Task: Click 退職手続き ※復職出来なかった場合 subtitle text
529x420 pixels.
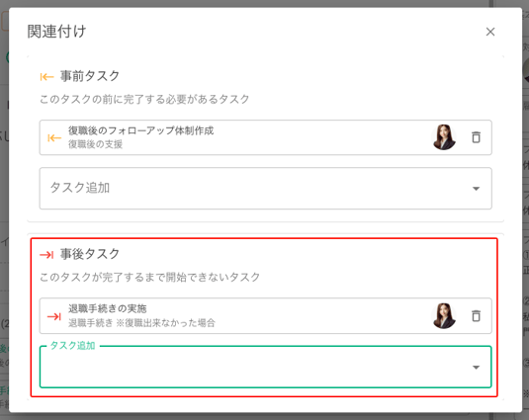Action: 141,323
